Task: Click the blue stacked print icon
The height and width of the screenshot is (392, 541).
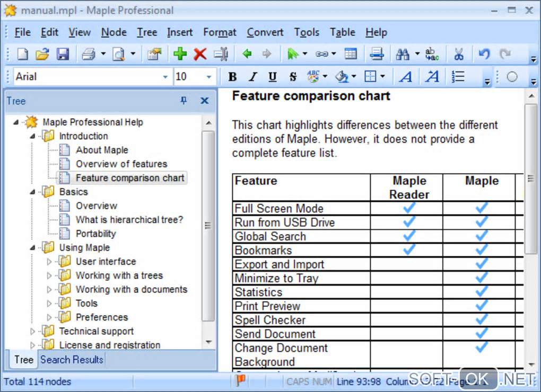Action: (x=377, y=54)
